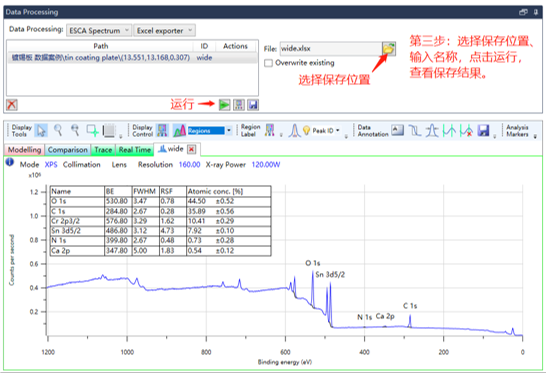Switch to the Comparison tab

(x=68, y=150)
